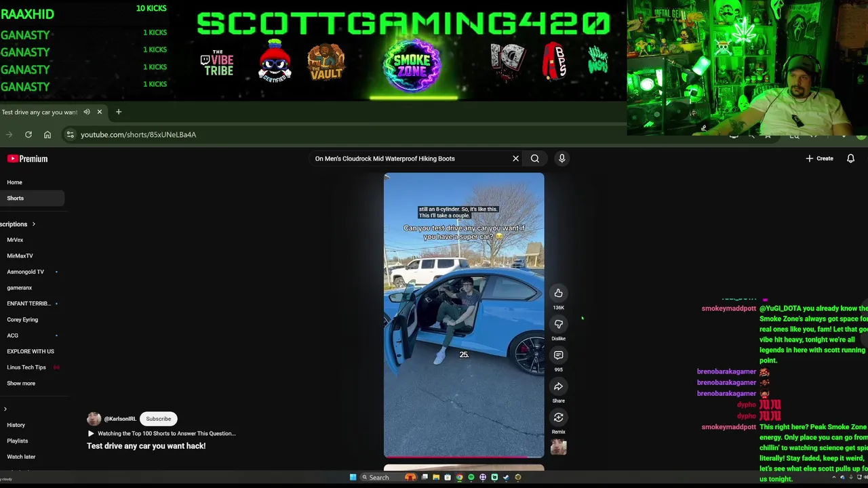Expand the Subscriptions section chevron
868x488 pixels.
(x=33, y=224)
